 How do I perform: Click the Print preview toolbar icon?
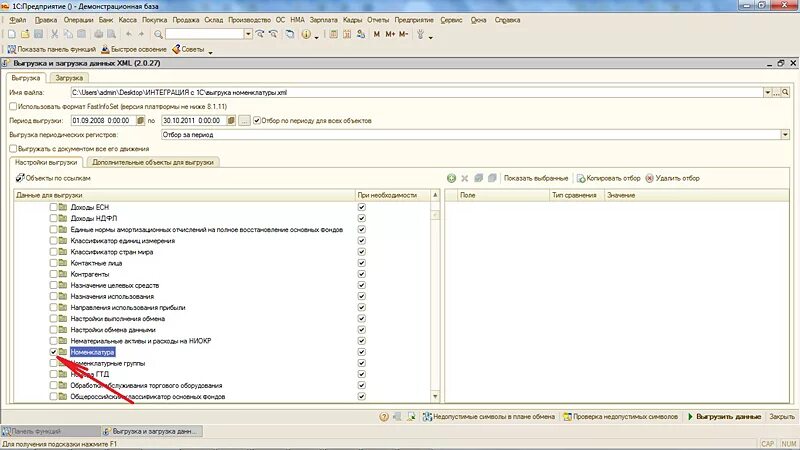[111, 34]
